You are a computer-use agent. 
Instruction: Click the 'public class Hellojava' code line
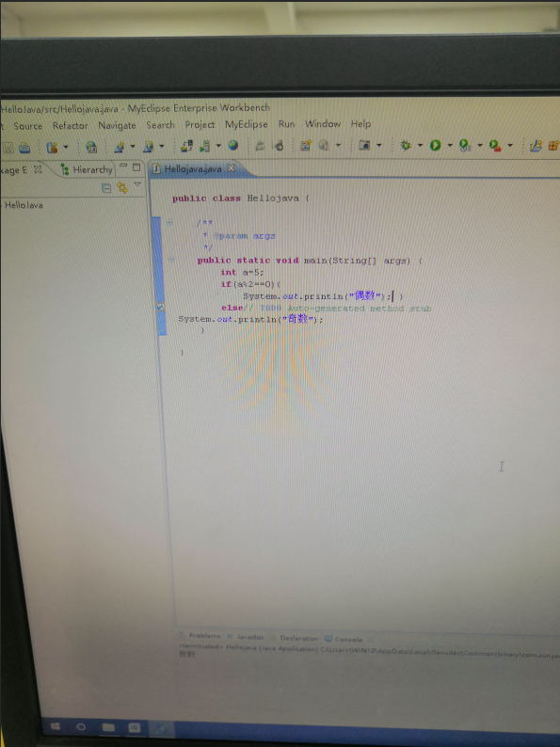[x=241, y=199]
